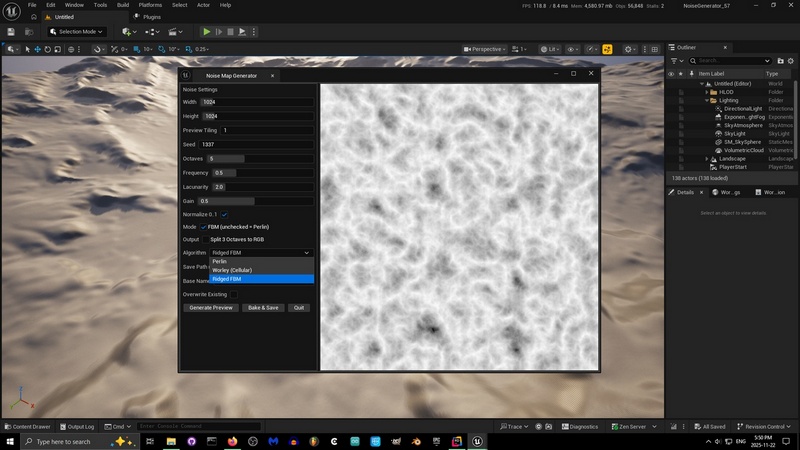The width and height of the screenshot is (800, 450).
Task: Open the Selection Mode dropdown
Action: 76,31
